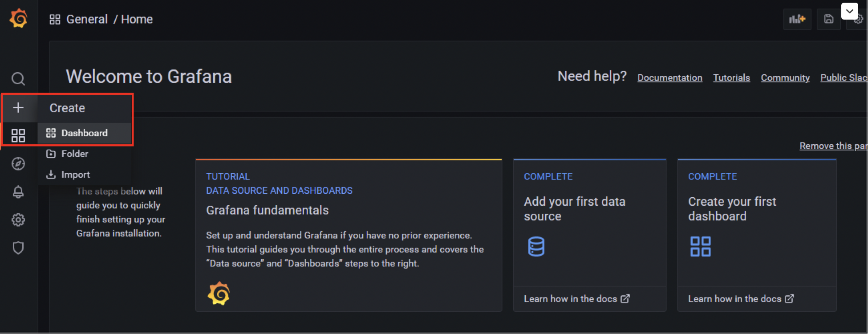Click the DATA SOURCE AND DASHBOARDS heading
868x334 pixels.
[279, 191]
